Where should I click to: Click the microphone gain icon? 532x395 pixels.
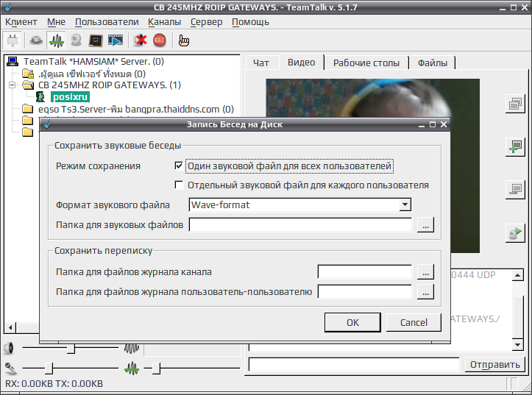coord(10,369)
